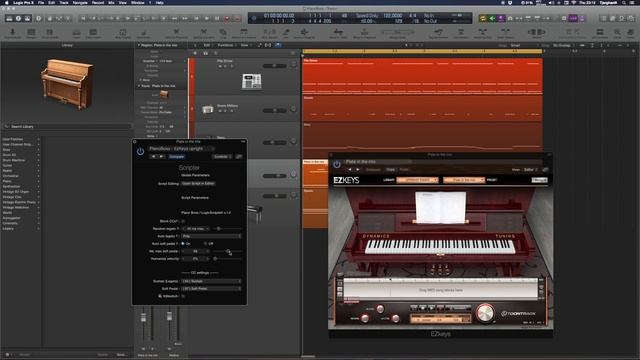Viewport: 640px width, 360px height.
Task: Click the green solo button right of LCD
Action: pyautogui.click(x=492, y=18)
